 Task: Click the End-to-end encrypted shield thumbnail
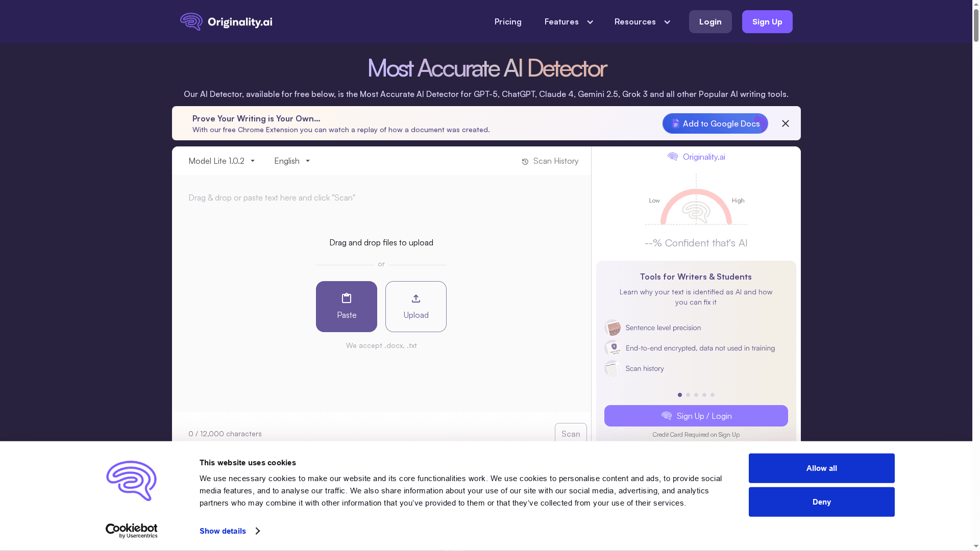tap(612, 348)
